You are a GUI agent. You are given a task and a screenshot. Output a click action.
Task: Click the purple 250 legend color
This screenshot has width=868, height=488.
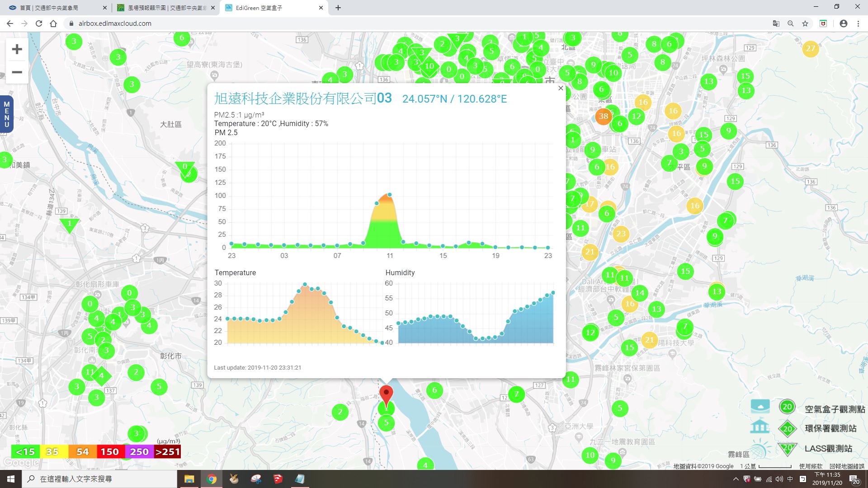point(139,451)
